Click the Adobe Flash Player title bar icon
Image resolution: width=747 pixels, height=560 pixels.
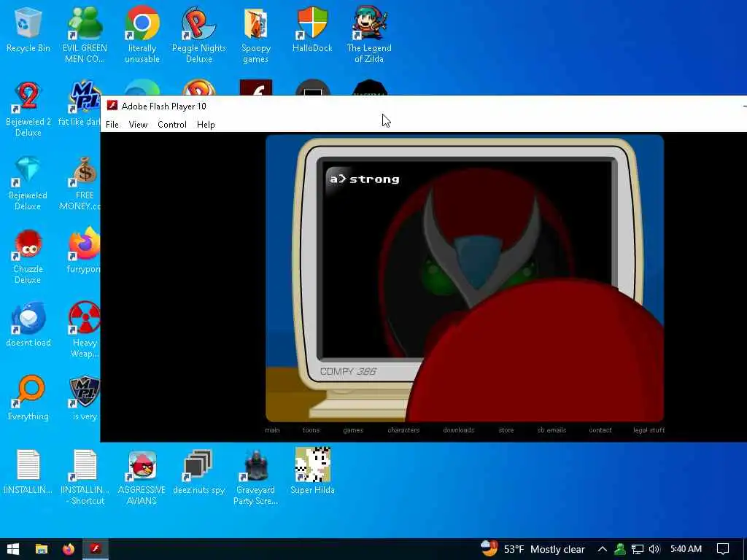(112, 106)
